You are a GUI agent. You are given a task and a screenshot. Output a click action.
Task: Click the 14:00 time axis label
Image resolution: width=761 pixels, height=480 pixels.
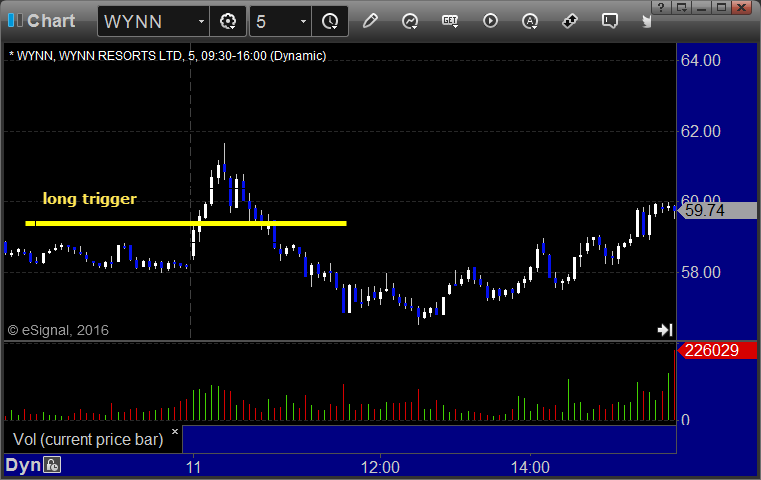tap(530, 467)
